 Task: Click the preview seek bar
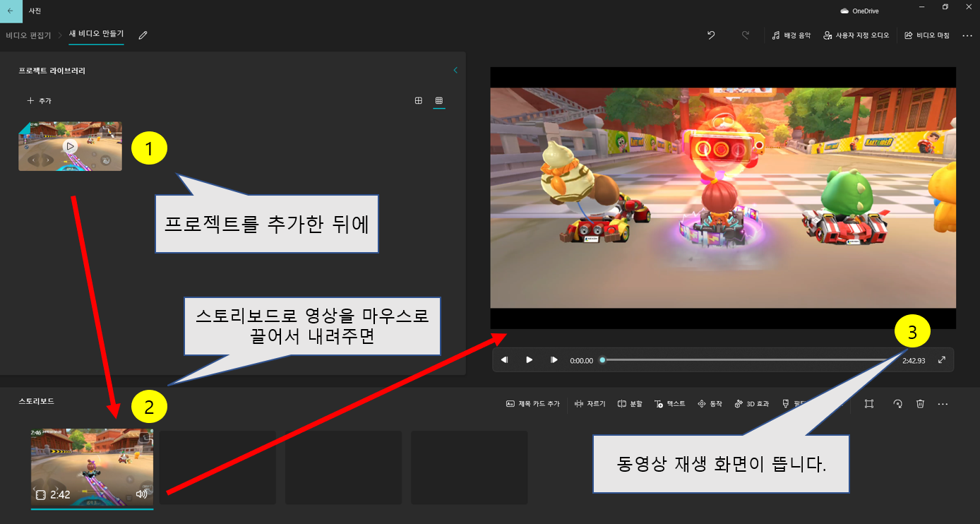pyautogui.click(x=749, y=360)
